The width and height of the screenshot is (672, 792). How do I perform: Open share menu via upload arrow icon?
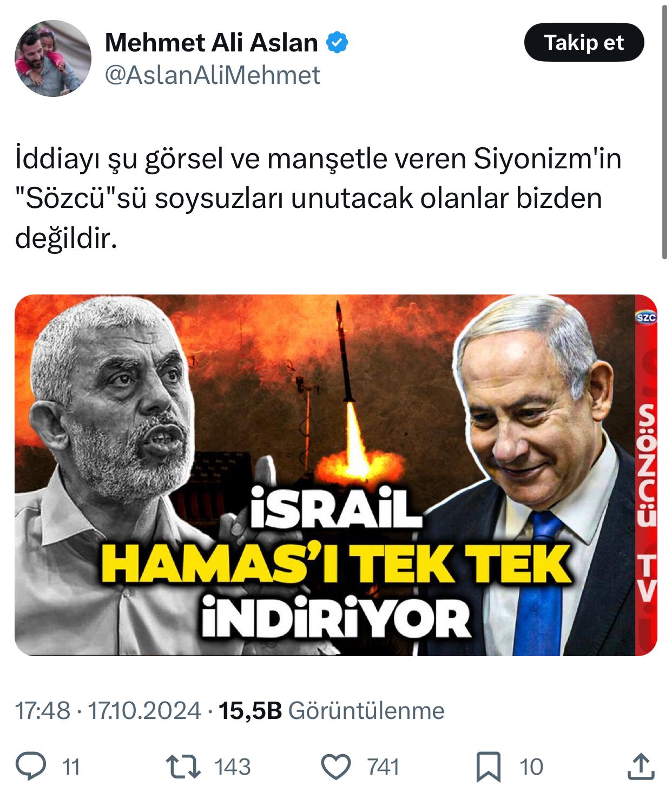(640, 766)
